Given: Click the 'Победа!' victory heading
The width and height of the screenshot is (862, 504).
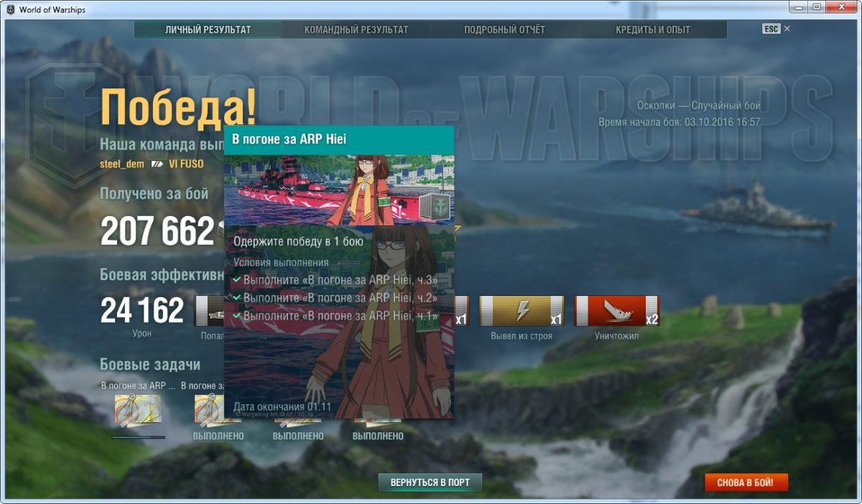Looking at the screenshot, I should (x=178, y=108).
